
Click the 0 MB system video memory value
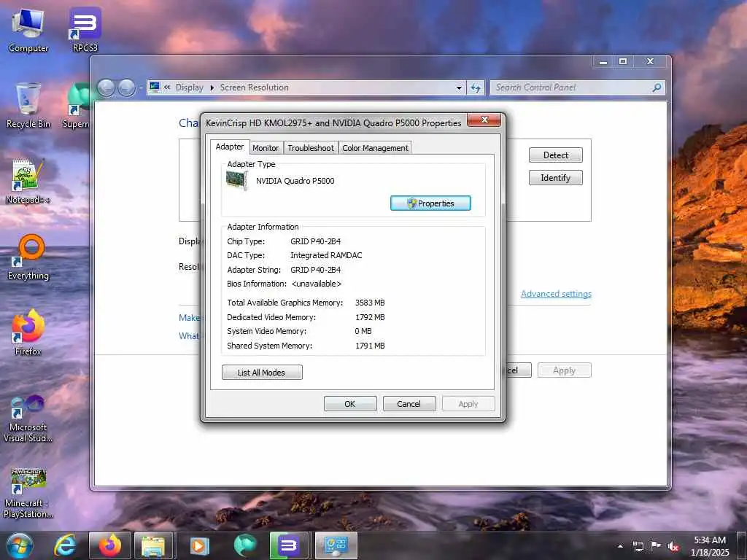(x=363, y=332)
